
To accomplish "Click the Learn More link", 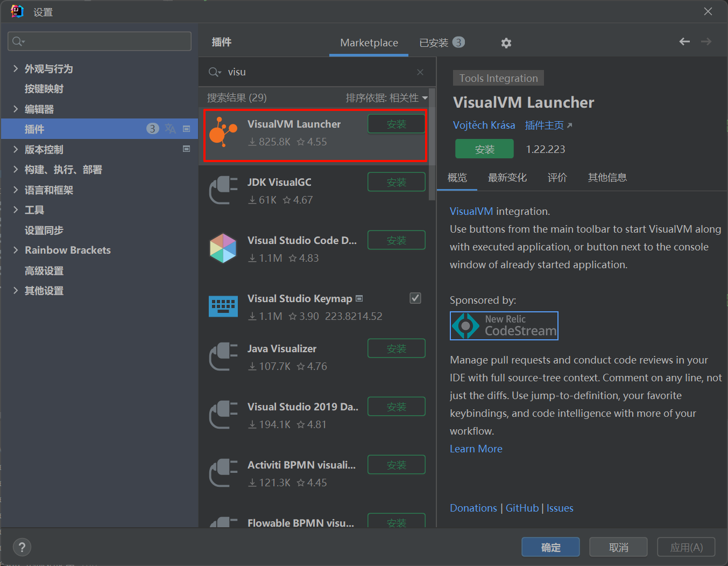I will click(476, 449).
